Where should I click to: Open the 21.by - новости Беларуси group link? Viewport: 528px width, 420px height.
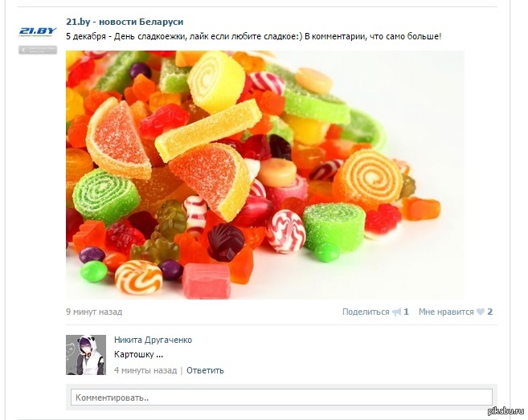[125, 22]
